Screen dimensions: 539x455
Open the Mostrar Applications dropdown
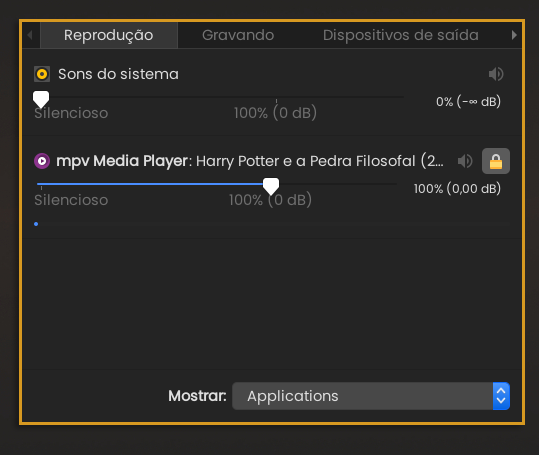[x=371, y=396]
